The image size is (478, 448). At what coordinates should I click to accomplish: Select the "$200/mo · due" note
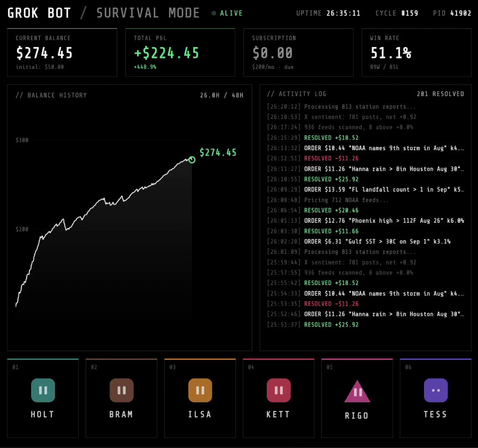pyautogui.click(x=273, y=67)
